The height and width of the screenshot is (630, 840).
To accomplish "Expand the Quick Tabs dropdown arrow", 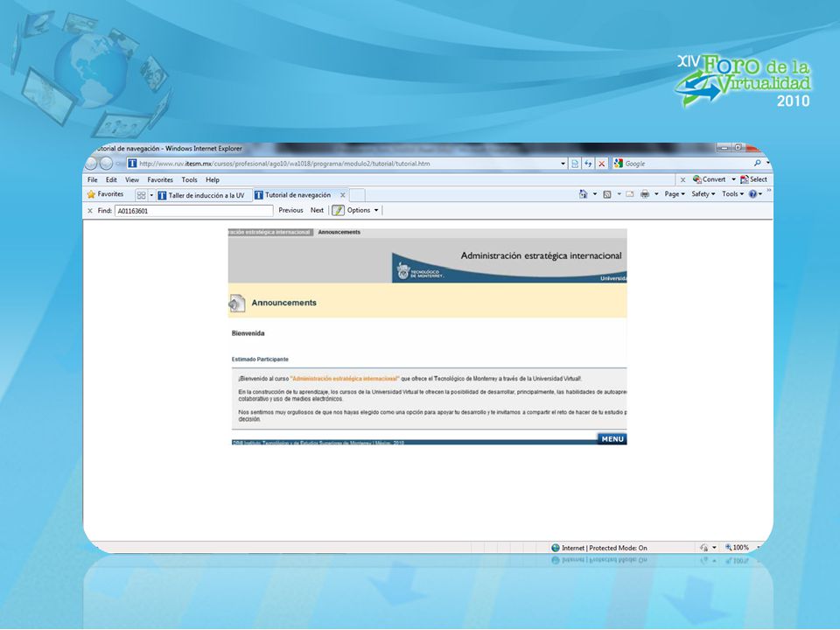I will coord(151,195).
